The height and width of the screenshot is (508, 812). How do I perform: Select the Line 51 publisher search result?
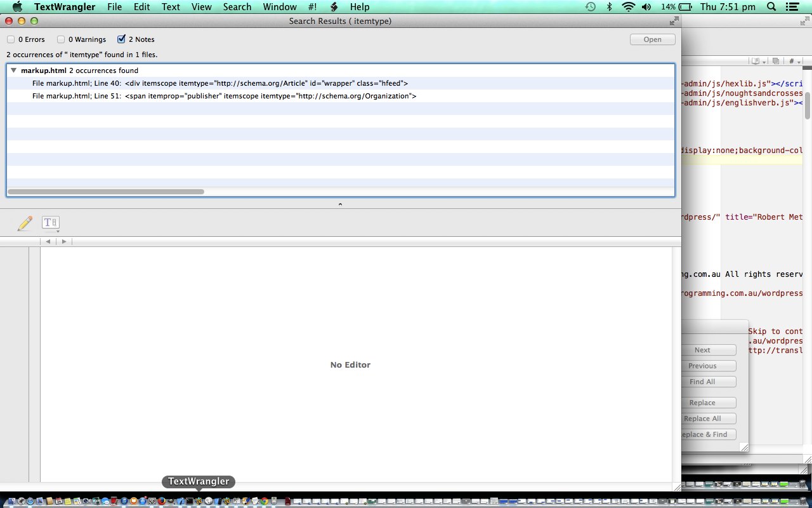tap(340, 96)
